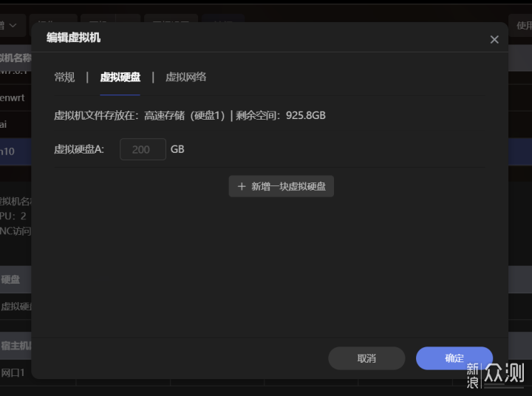The image size is (532, 396).
Task: Select the highlighted win10 VM row
Action: coord(9,151)
